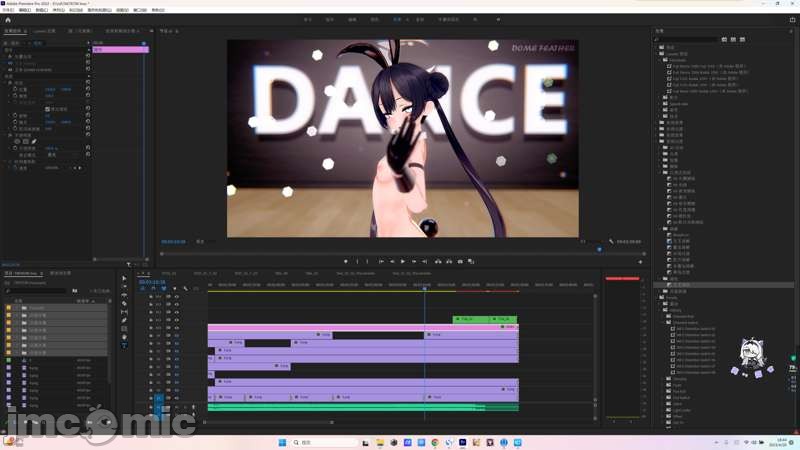Open the File menu in the menu bar

[x=8, y=10]
